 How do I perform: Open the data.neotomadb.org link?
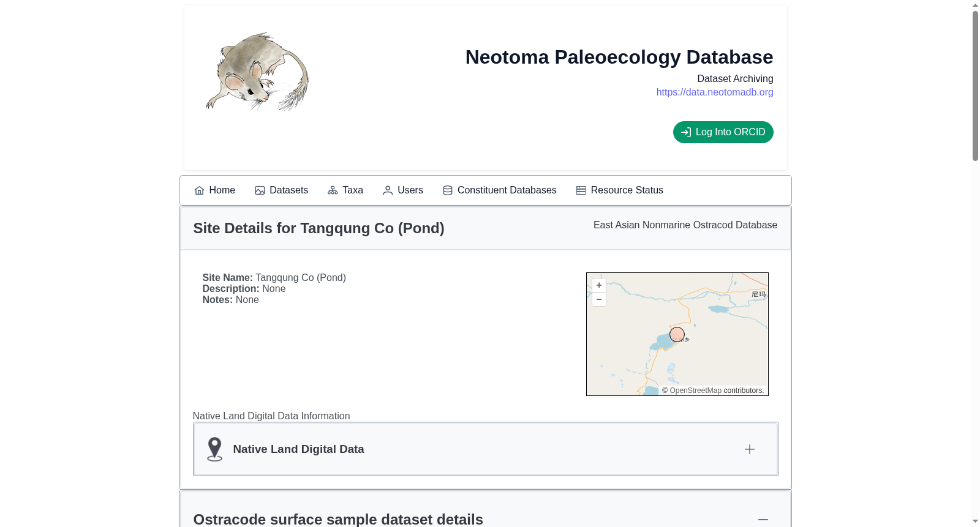point(715,92)
